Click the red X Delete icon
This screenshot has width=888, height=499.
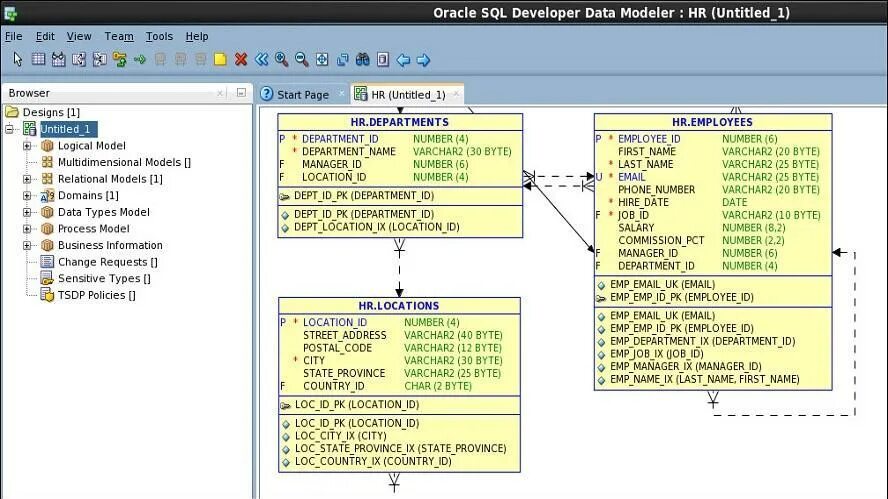pyautogui.click(x=241, y=59)
